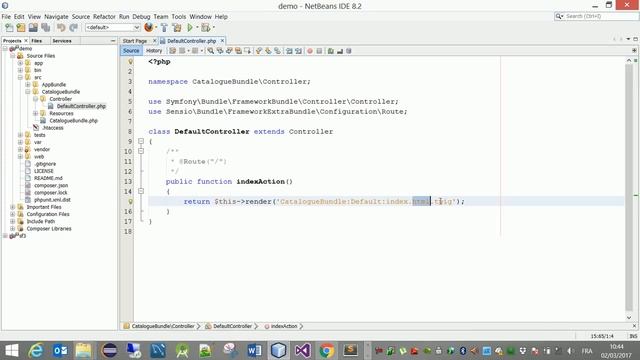Open the configuration <default> dropdown
Viewport: 640px width, 360px height.
[113, 27]
